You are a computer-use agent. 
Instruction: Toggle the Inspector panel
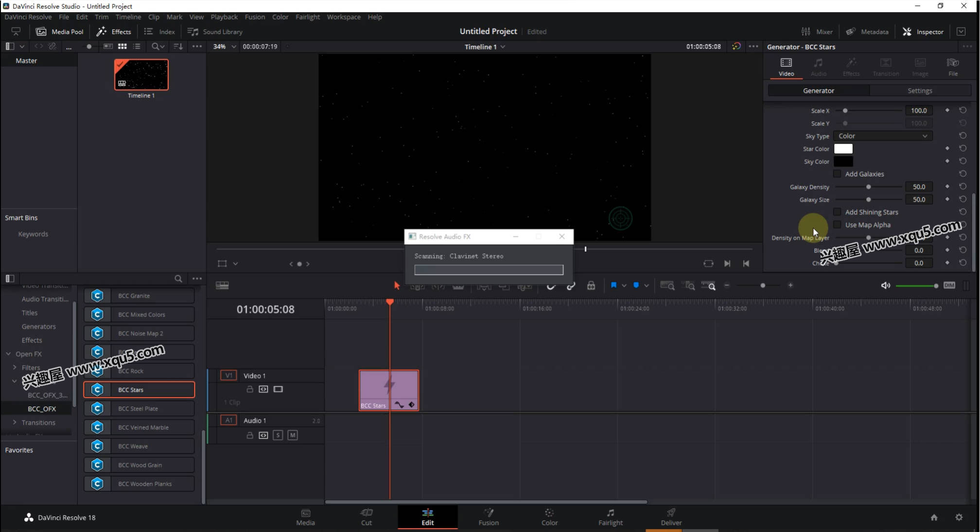tap(923, 32)
